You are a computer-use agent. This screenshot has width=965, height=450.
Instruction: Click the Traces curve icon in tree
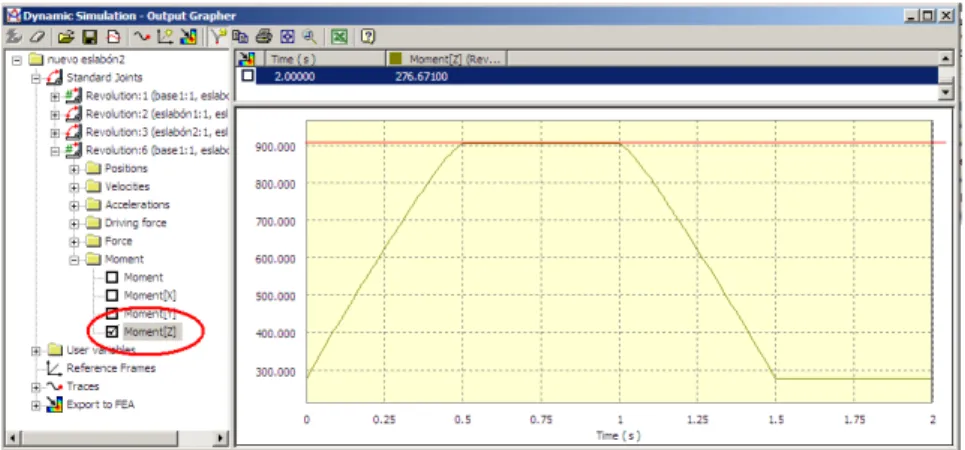click(x=55, y=387)
